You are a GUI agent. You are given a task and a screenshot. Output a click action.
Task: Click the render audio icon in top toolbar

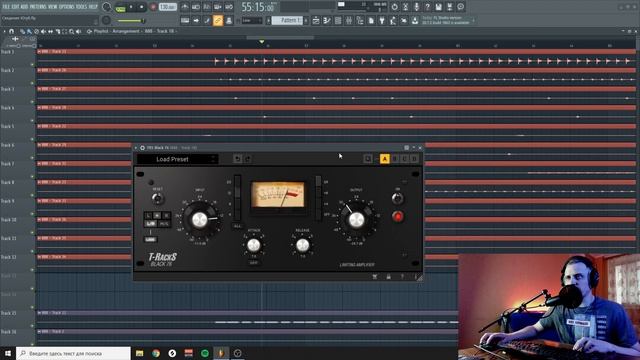click(x=449, y=7)
